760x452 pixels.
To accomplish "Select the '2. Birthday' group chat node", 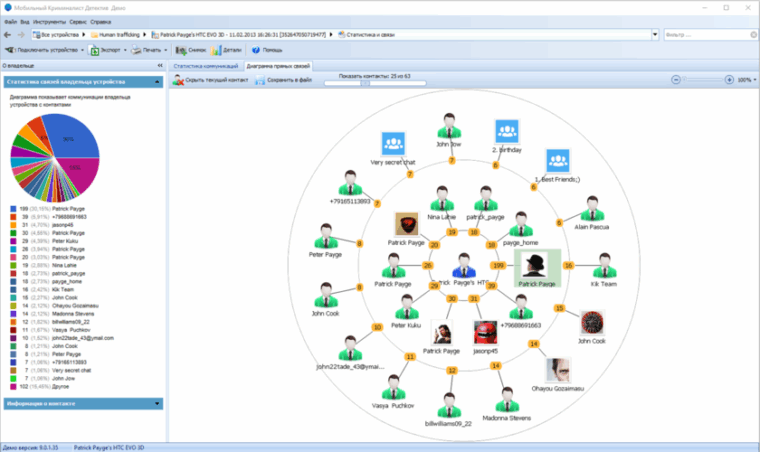I will [x=508, y=132].
